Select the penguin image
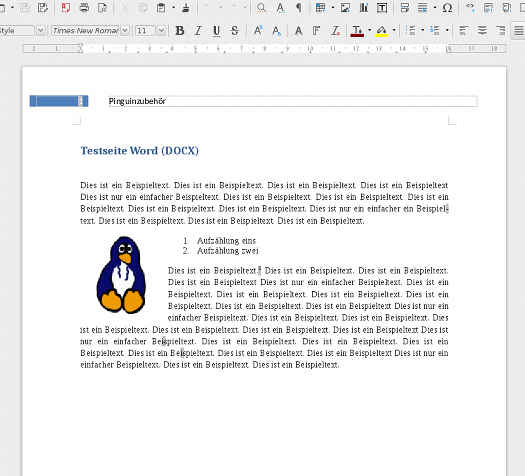This screenshot has width=525, height=476. 122,275
